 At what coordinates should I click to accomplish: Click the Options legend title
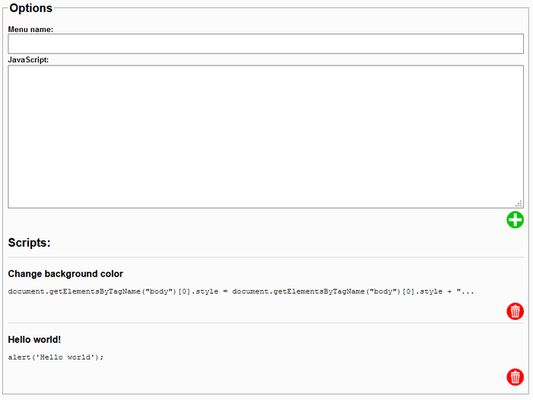(x=31, y=8)
